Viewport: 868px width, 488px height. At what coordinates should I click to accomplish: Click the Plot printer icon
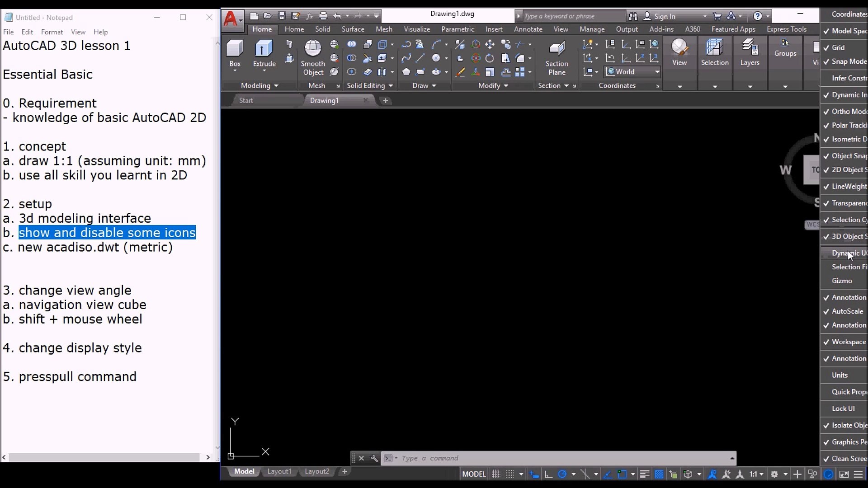(323, 16)
